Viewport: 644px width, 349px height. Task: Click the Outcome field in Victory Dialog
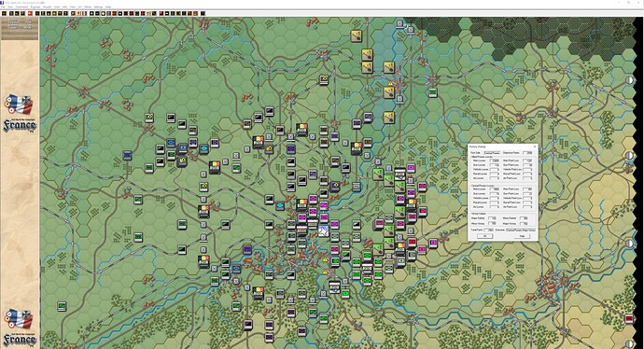(x=521, y=230)
